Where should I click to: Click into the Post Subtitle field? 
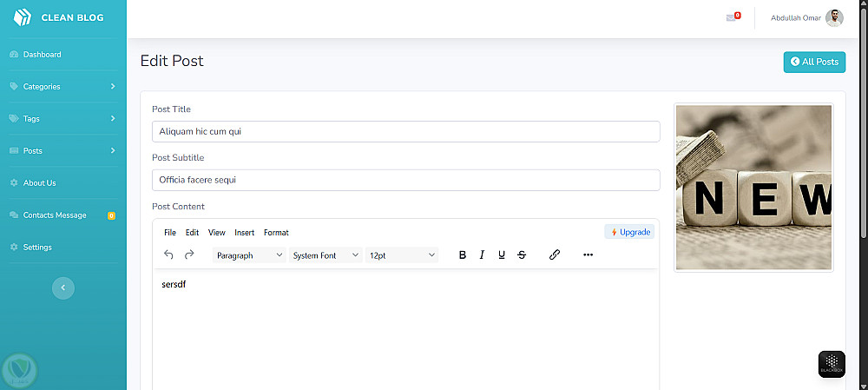point(405,180)
